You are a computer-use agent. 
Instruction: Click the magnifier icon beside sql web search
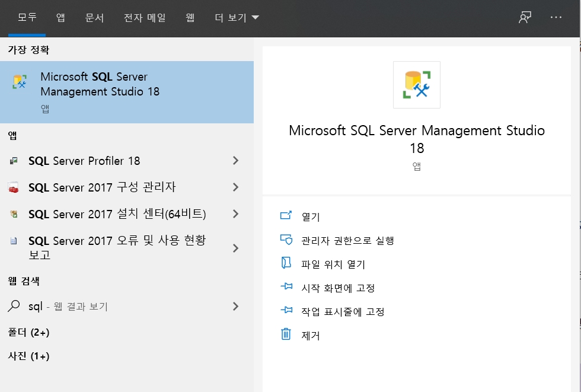14,306
